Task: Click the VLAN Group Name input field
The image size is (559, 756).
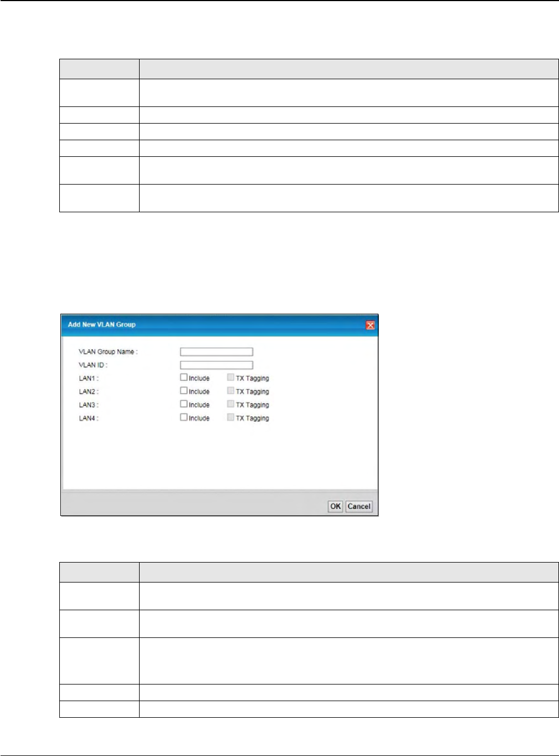Action: [217, 352]
